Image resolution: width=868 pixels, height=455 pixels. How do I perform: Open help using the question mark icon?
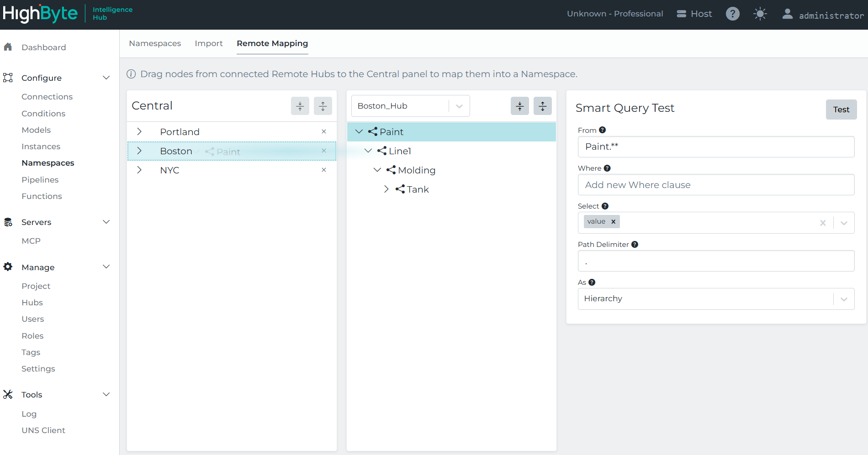[733, 14]
